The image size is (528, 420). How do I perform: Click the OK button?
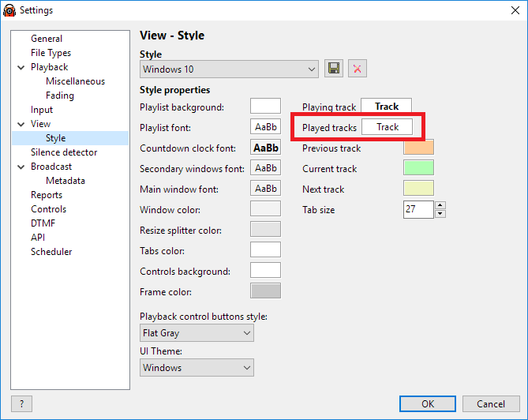(428, 404)
